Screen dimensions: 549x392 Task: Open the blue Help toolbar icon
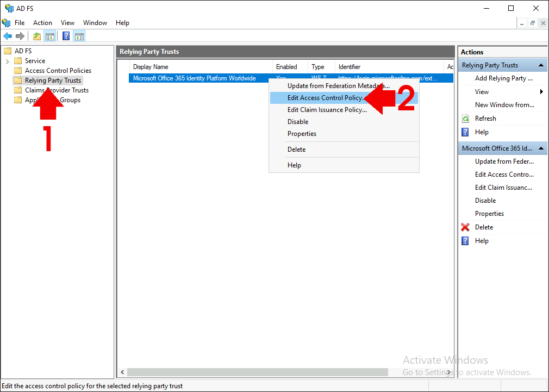pyautogui.click(x=66, y=36)
